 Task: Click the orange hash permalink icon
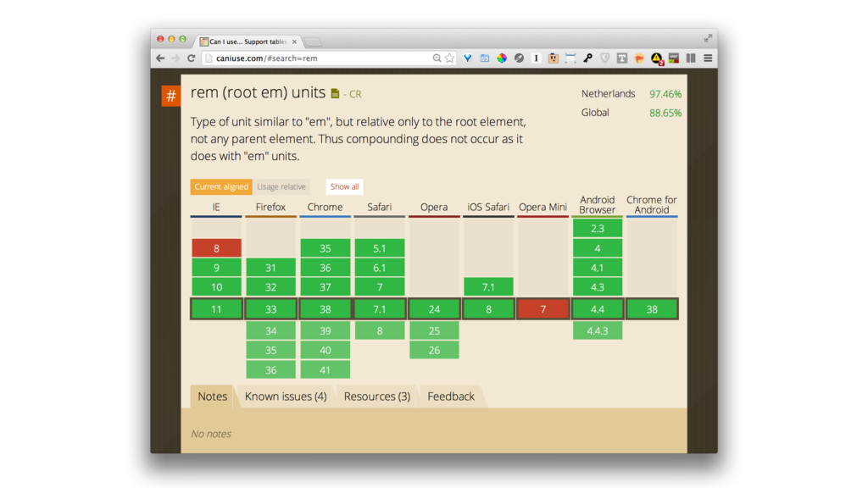click(171, 96)
